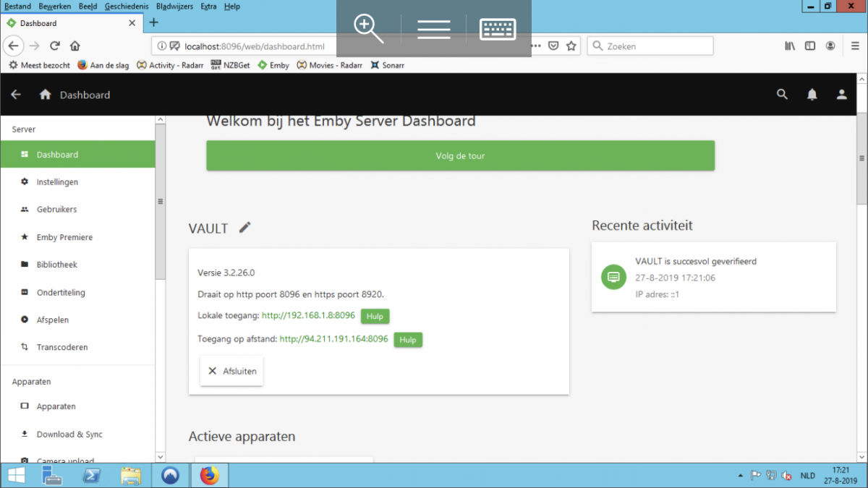Click Firefox forward button
868x488 pixels.
point(34,46)
